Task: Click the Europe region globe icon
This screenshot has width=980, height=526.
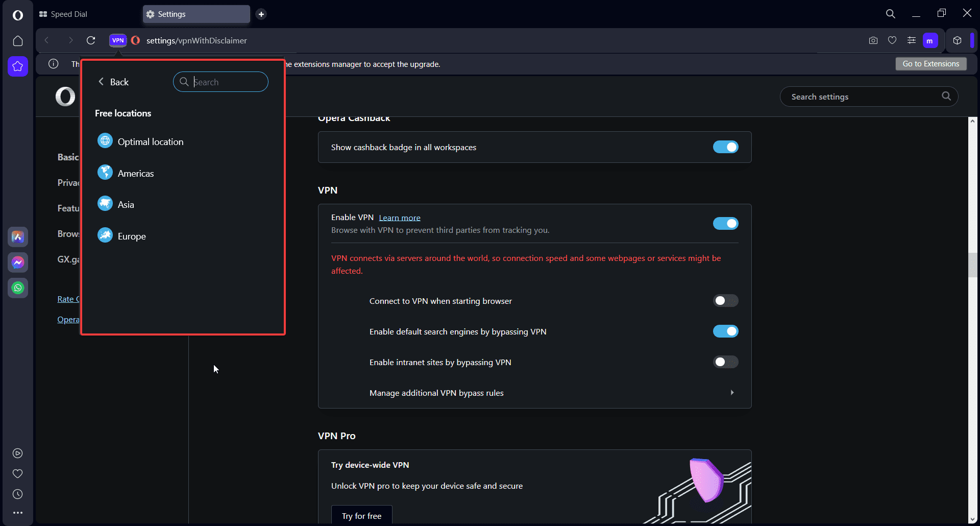Action: (105, 235)
